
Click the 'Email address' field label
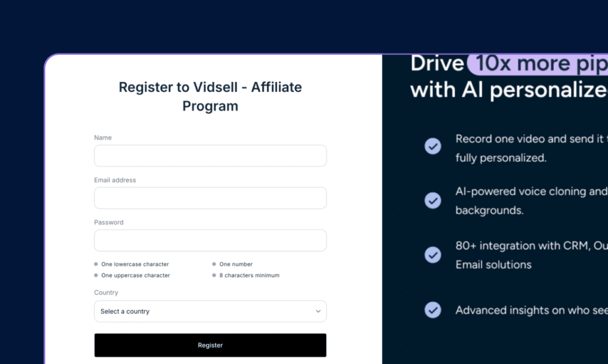coord(115,180)
